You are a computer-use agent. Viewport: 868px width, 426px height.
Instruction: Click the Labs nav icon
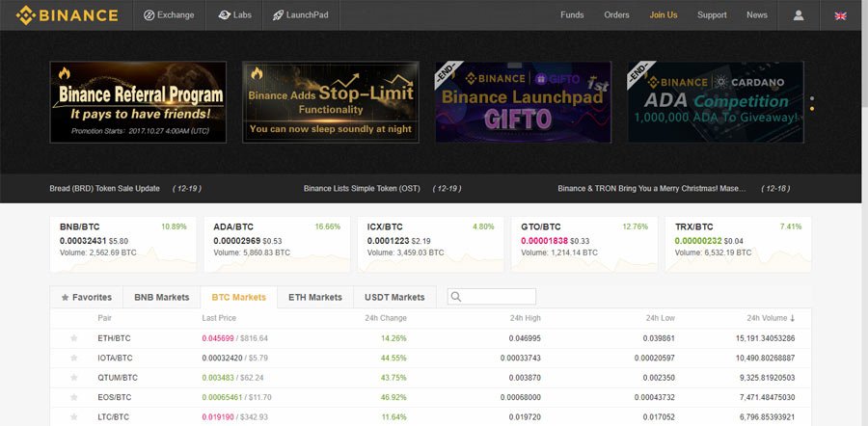pos(224,14)
